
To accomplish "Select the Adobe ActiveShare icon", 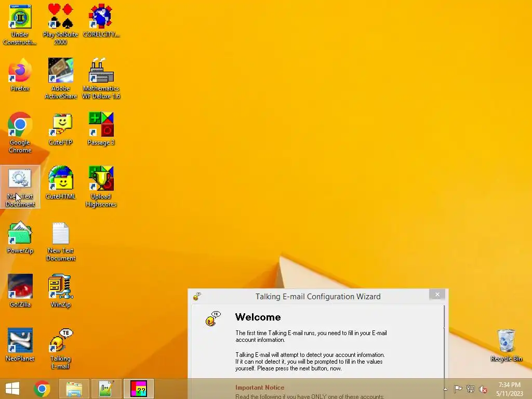I will pos(60,79).
